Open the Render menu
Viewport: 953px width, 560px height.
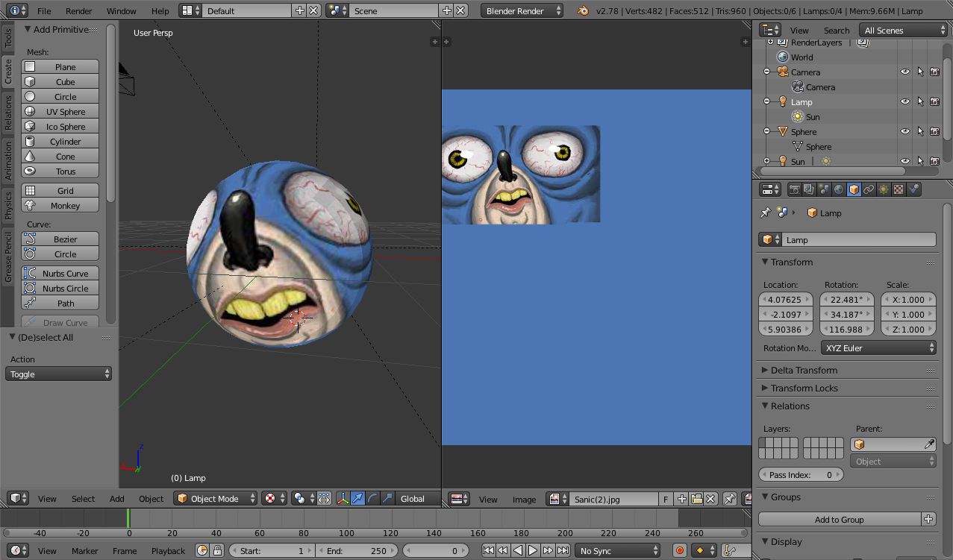tap(78, 11)
